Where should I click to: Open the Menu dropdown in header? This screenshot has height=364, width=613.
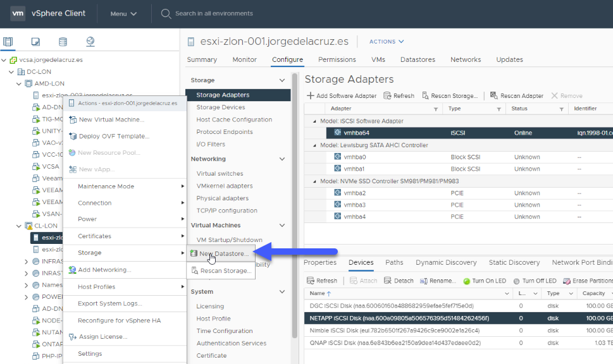(123, 14)
